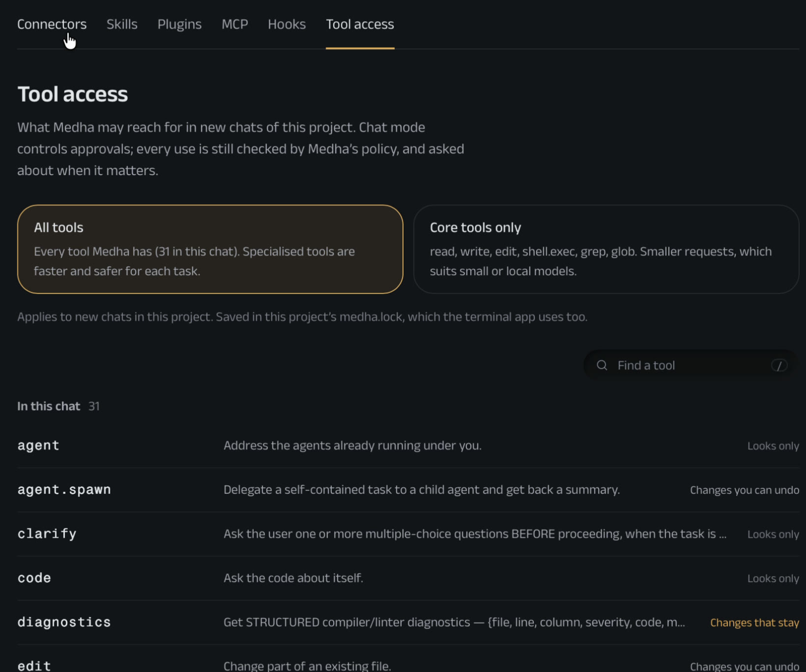Click the 'Ask the code about itself.' description

pos(293,578)
